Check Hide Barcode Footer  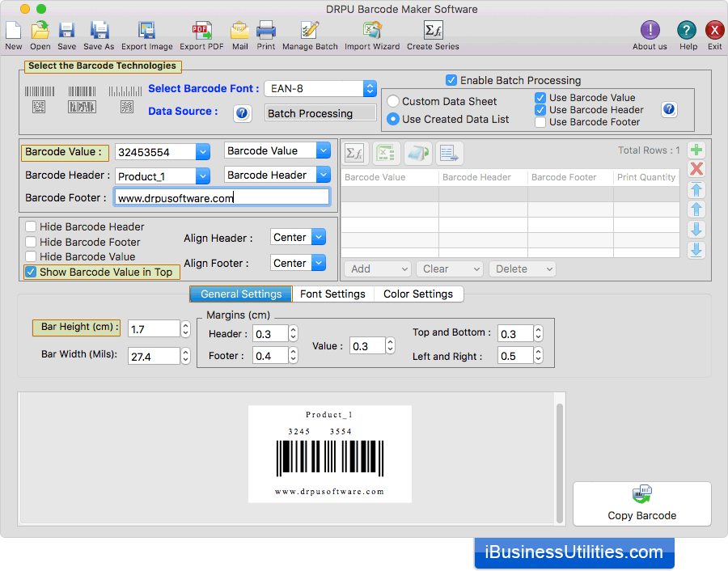(x=31, y=242)
